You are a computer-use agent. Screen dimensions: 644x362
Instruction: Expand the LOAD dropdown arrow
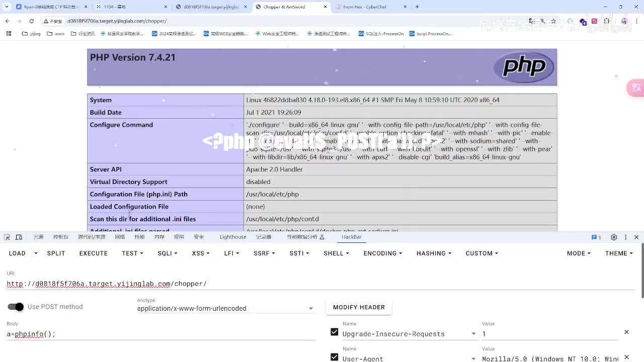36,253
